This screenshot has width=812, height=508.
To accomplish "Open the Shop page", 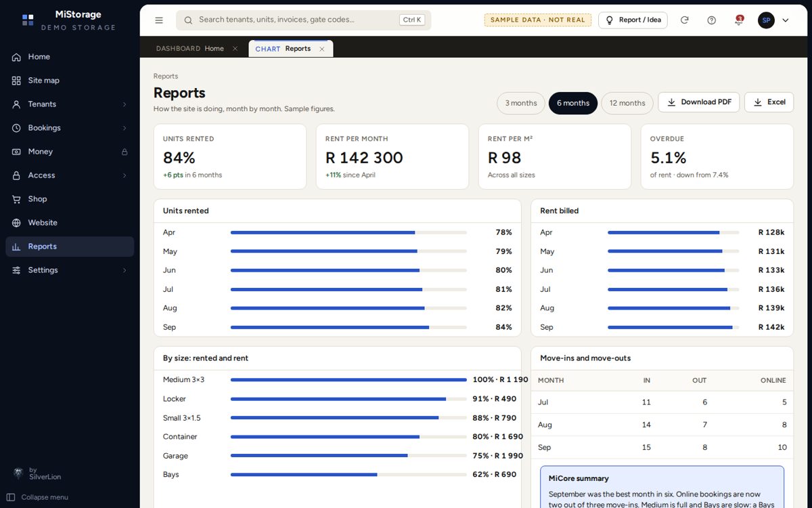I will coord(70,199).
